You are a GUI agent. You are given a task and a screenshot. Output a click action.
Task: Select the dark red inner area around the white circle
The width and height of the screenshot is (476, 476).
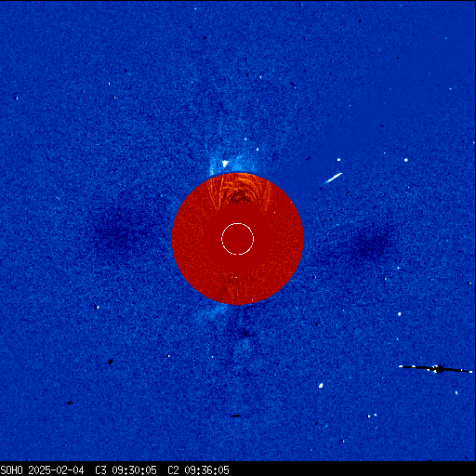238,239
